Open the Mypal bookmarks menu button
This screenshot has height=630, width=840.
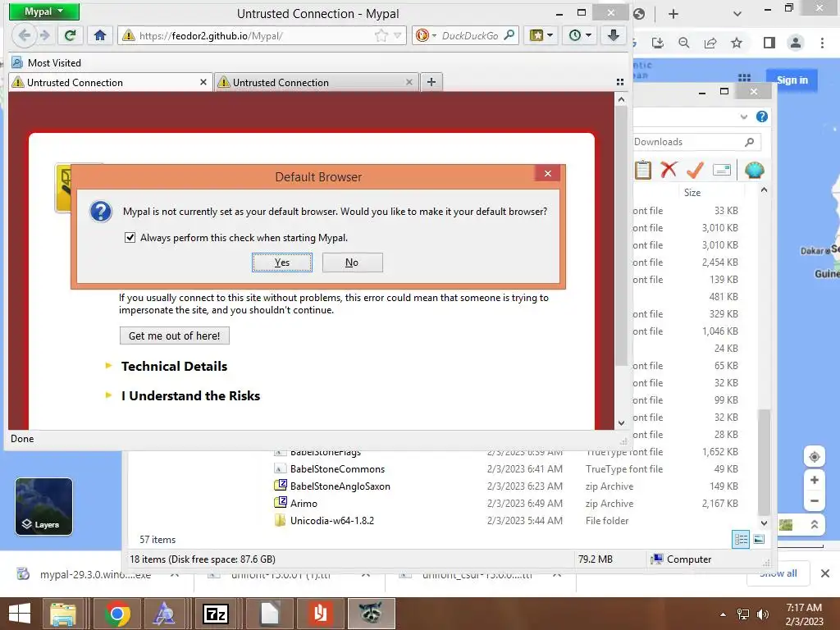pos(541,35)
